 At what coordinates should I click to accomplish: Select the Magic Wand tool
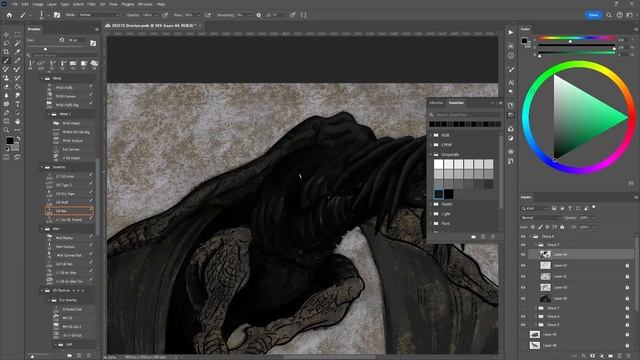[18, 43]
